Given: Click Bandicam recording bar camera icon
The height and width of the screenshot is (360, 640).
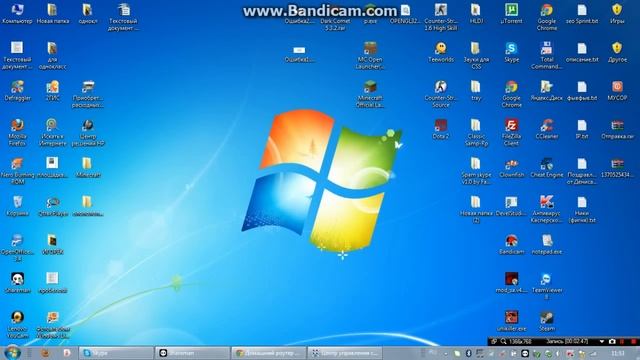Looking at the screenshot, I should tap(611, 341).
